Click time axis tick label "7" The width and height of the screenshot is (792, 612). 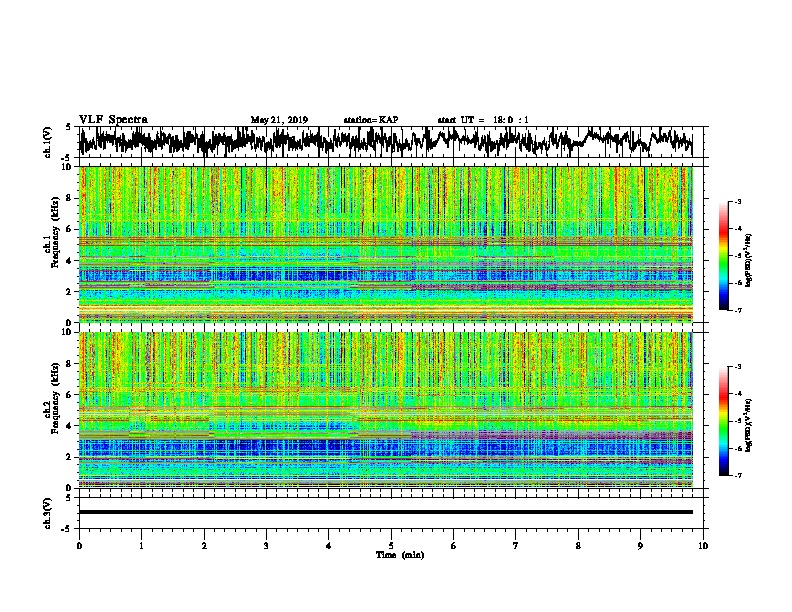tap(516, 546)
